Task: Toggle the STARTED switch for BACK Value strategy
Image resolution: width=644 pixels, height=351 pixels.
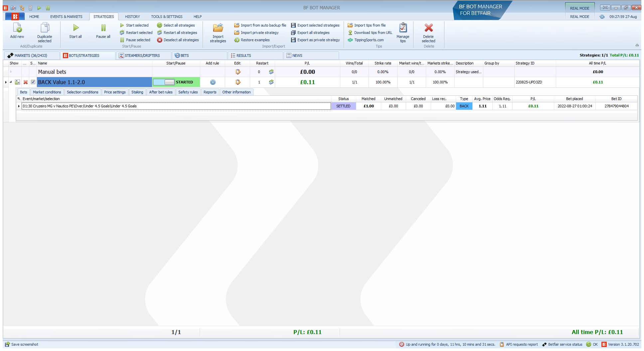Action: coord(164,82)
